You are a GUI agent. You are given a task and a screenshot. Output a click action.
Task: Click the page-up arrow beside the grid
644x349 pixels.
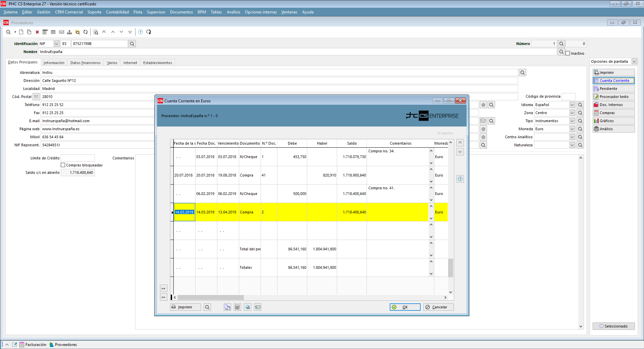coord(460,143)
